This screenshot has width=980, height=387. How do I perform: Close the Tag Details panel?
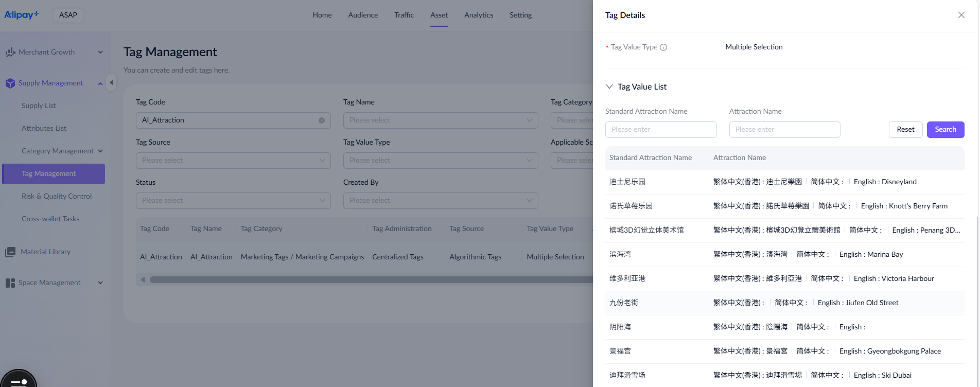[961, 15]
